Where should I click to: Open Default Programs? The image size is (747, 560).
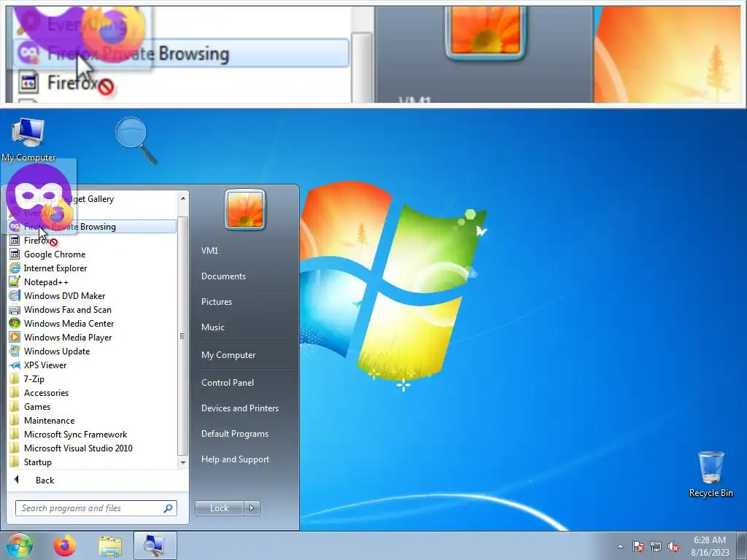pos(234,434)
